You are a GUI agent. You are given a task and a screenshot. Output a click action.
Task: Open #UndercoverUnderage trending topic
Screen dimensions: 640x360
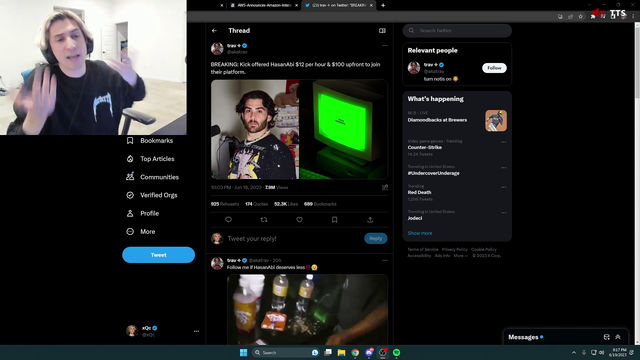point(433,173)
